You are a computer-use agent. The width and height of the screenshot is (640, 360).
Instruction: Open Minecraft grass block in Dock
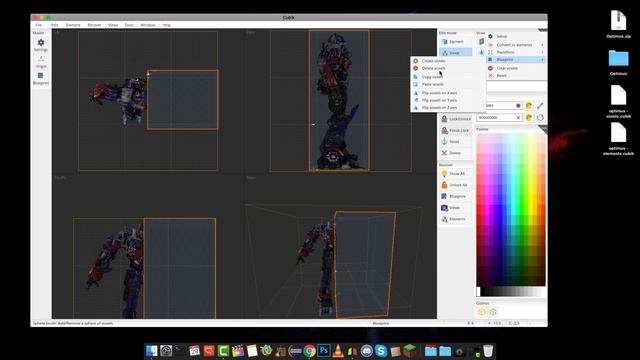(410, 351)
